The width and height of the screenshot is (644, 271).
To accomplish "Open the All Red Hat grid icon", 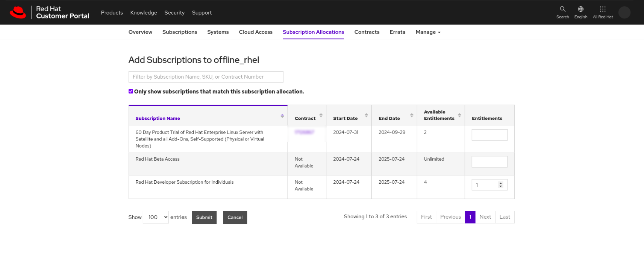I will point(603,9).
